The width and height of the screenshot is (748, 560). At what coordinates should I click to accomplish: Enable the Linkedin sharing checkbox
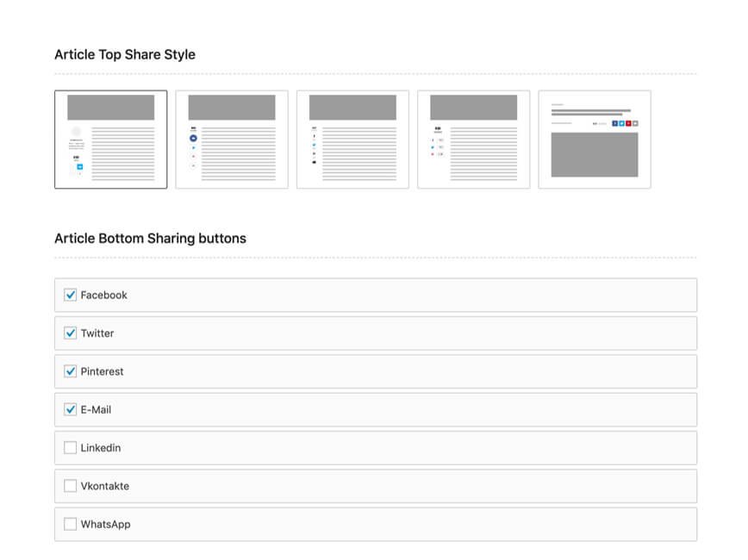point(70,447)
